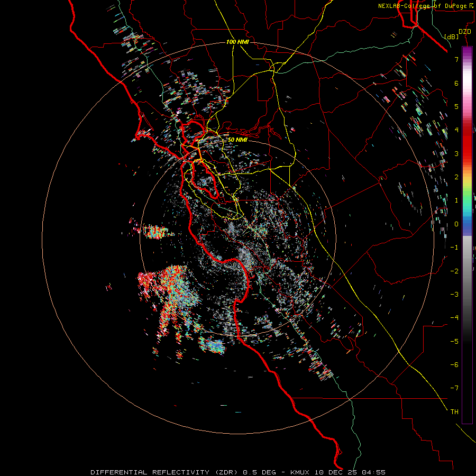Select the '-2' value on the scale
Screen dimensions: 476x476
(x=454, y=271)
